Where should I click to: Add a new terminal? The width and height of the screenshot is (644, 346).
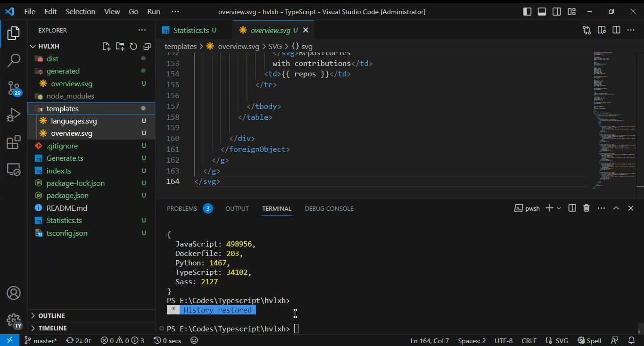(549, 208)
